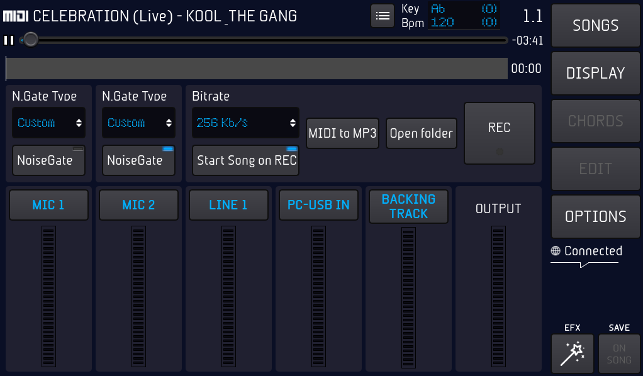The image size is (644, 376).
Task: Toggle Start Song on REC
Action: (x=245, y=160)
